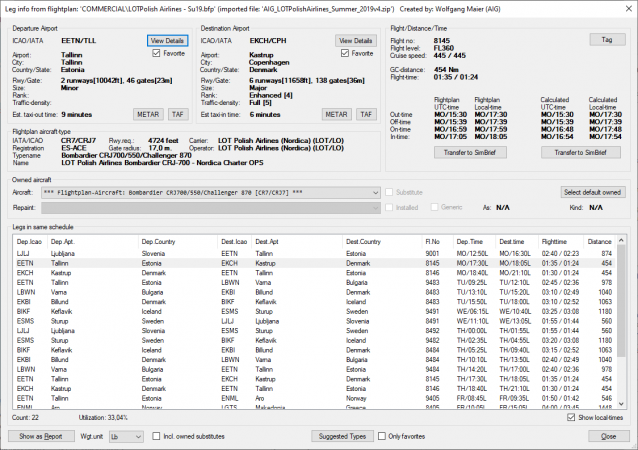Select flight 9484 Varna to Tallinn row
The width and height of the screenshot is (638, 450).
point(315,369)
